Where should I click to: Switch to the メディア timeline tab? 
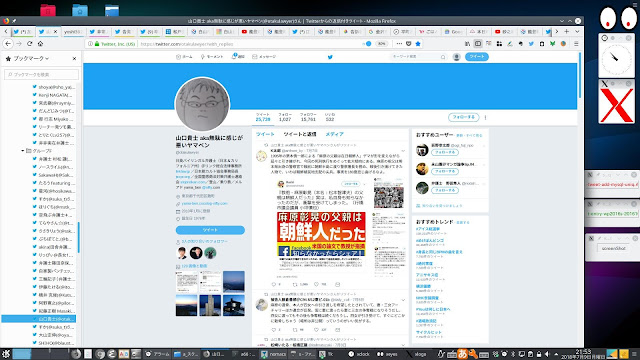pyautogui.click(x=334, y=134)
